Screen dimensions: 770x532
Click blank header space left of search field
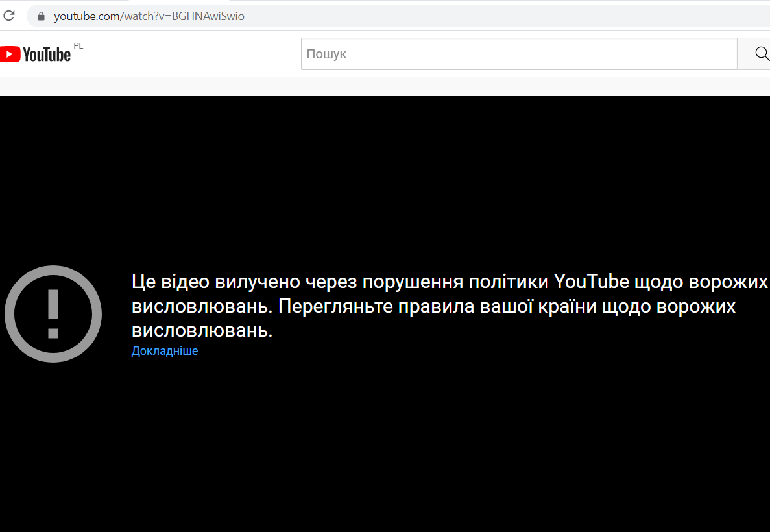(195, 54)
